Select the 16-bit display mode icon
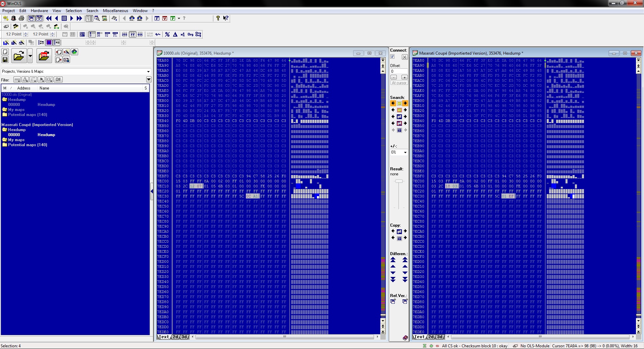 tap(99, 35)
